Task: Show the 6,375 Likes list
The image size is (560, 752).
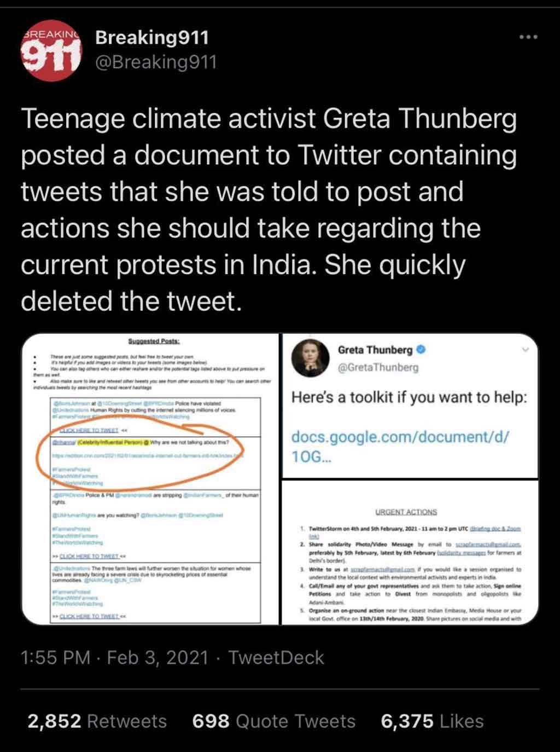Action: point(432,721)
